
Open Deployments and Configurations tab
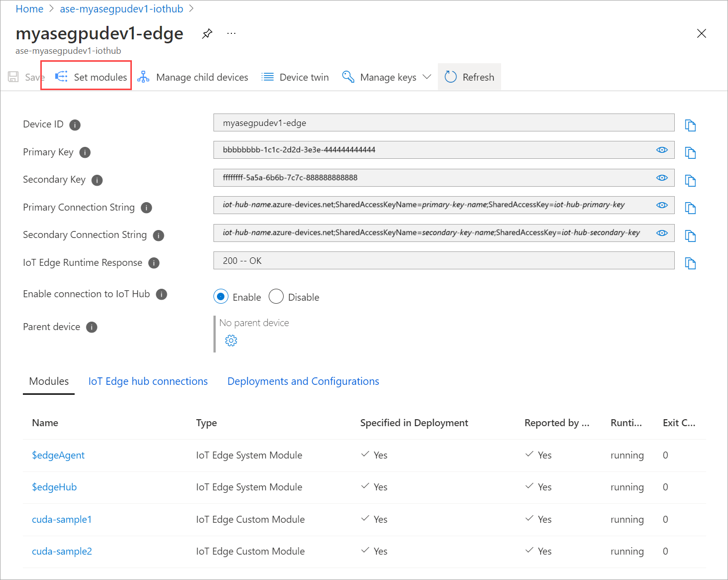pyautogui.click(x=303, y=381)
